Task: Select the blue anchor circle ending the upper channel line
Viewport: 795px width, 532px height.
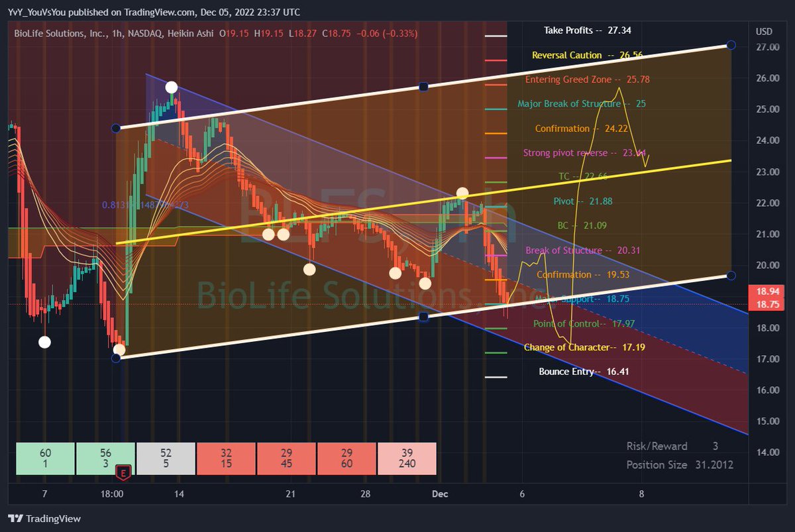Action: pos(731,45)
